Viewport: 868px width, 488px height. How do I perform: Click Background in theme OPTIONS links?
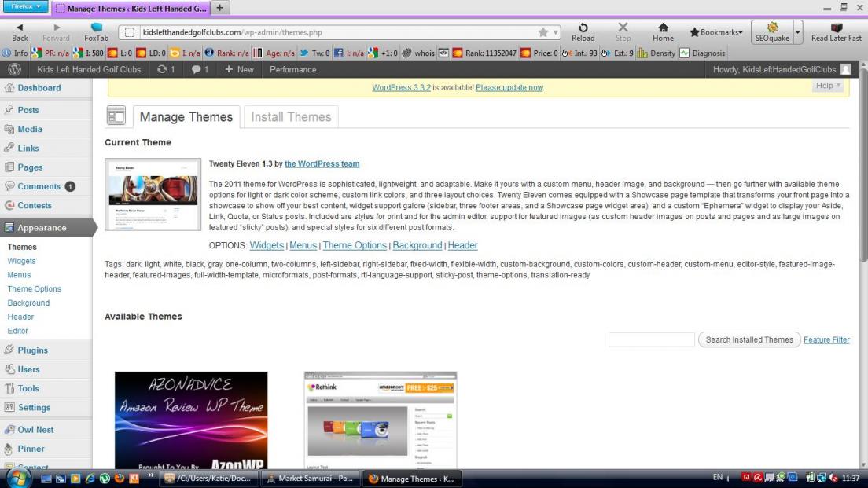tap(417, 245)
